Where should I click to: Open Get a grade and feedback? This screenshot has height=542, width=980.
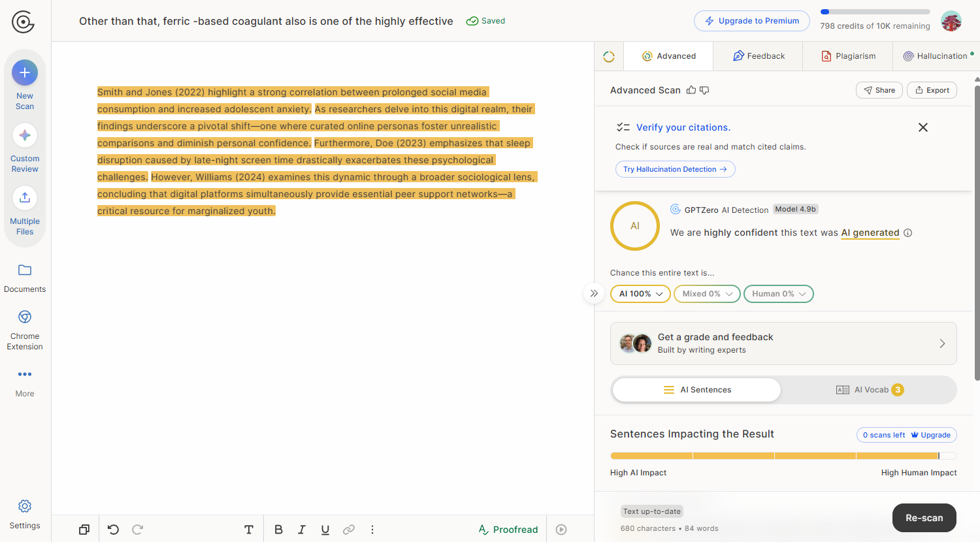pyautogui.click(x=783, y=343)
